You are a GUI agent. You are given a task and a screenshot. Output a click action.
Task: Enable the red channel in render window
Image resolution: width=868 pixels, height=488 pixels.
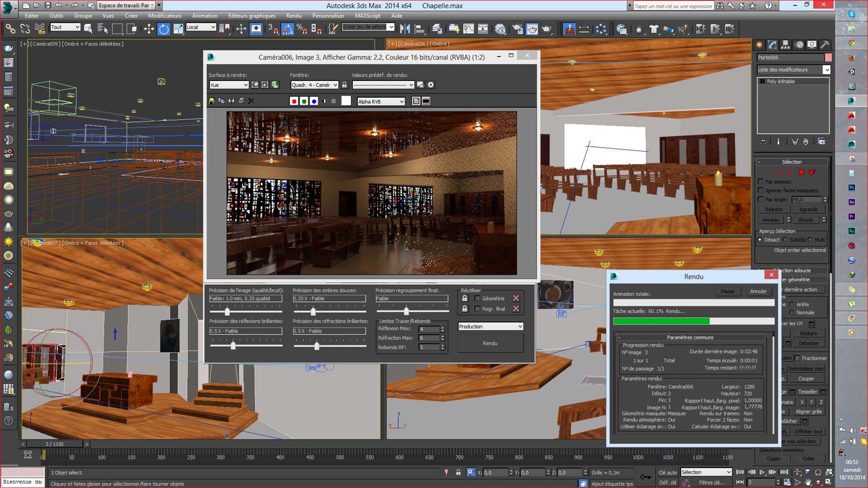pyautogui.click(x=294, y=101)
